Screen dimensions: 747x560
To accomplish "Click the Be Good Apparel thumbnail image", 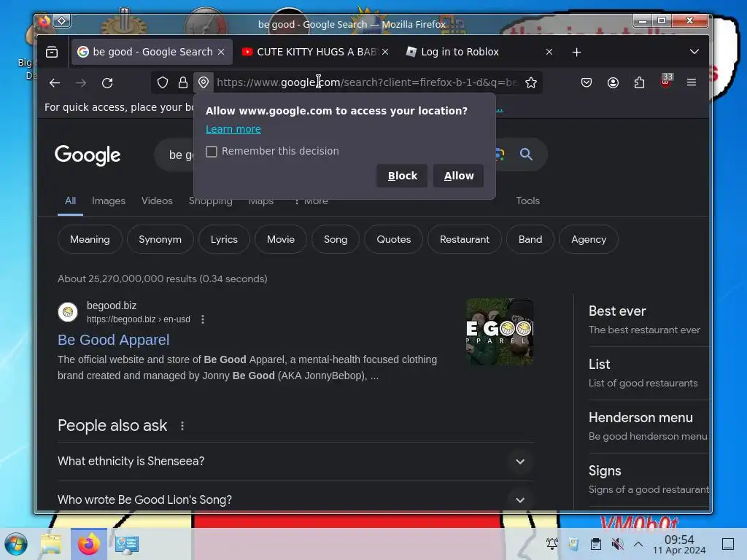I will tap(499, 332).
